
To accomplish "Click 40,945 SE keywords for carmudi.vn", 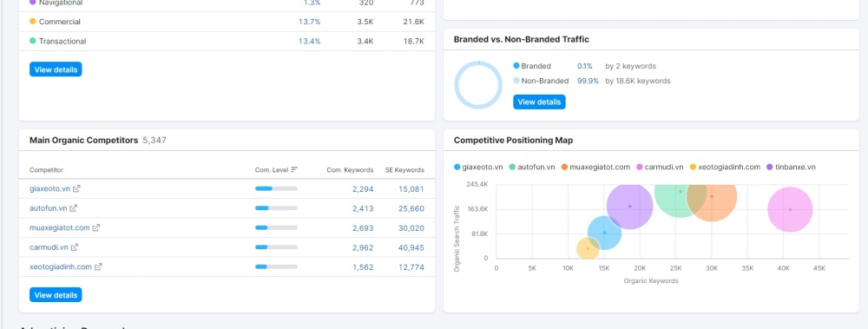I will tap(411, 247).
